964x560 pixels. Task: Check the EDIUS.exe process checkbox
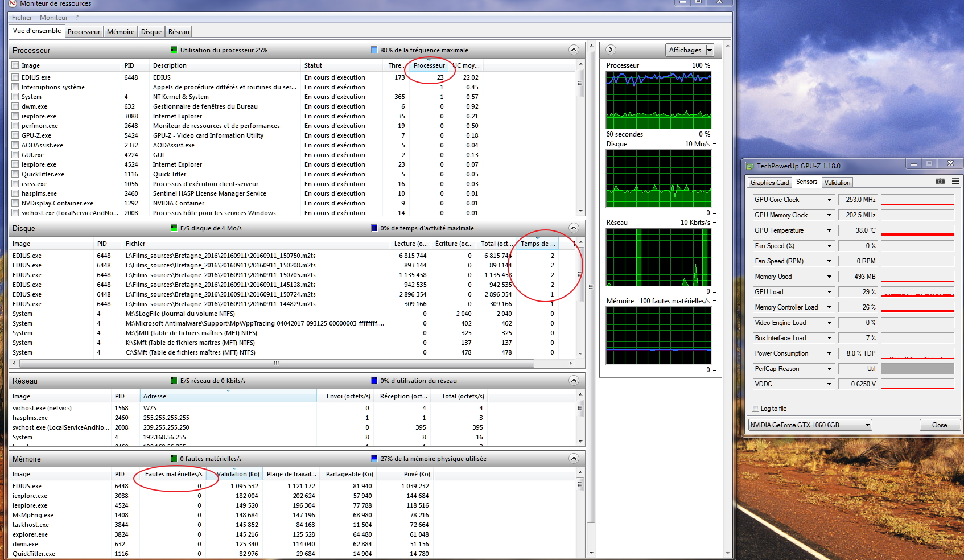click(x=15, y=77)
